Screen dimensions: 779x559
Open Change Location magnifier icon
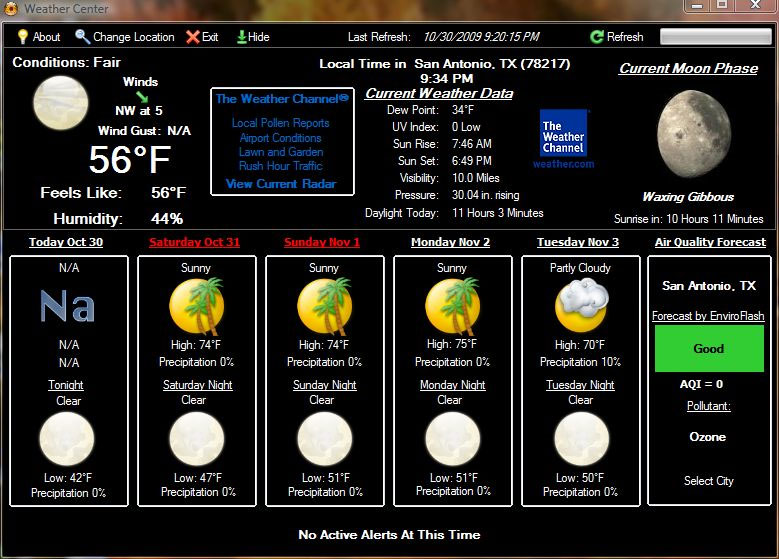(82, 37)
